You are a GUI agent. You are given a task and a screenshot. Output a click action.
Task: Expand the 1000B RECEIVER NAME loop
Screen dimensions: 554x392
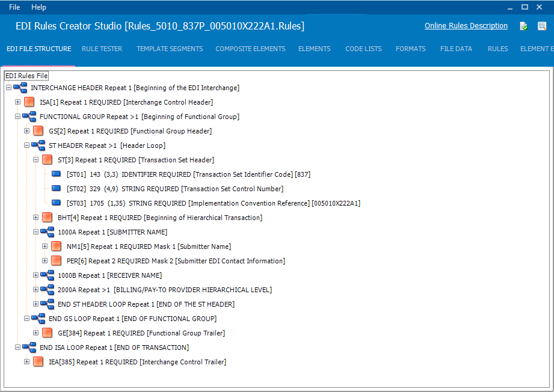pyautogui.click(x=35, y=275)
